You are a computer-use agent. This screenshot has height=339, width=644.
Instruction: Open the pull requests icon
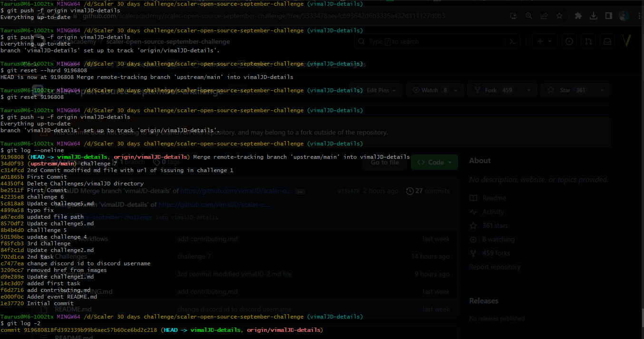(x=588, y=41)
